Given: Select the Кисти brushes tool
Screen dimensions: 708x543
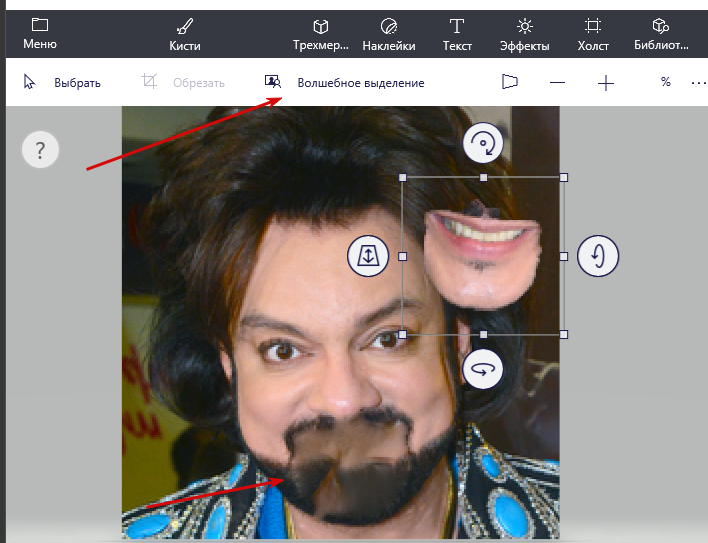Looking at the screenshot, I should pos(185,33).
